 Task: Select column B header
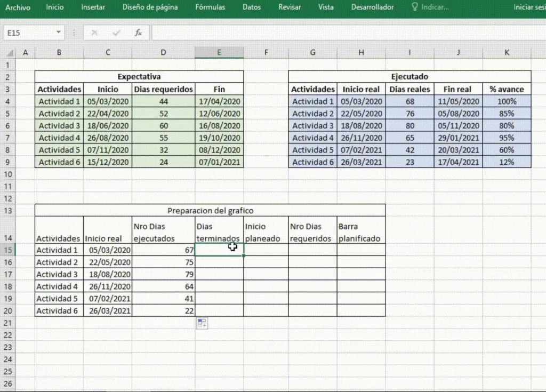pyautogui.click(x=59, y=53)
